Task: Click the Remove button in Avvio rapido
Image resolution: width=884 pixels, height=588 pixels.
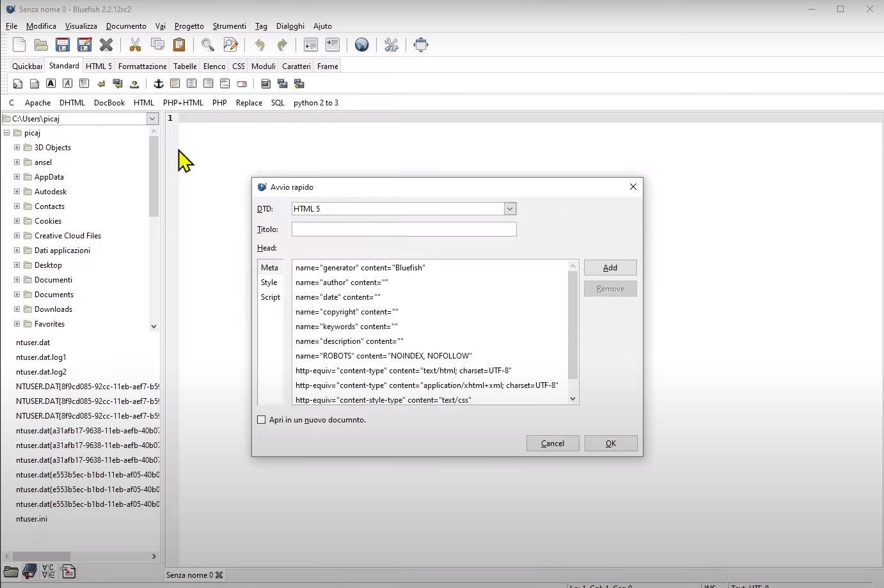Action: click(610, 289)
